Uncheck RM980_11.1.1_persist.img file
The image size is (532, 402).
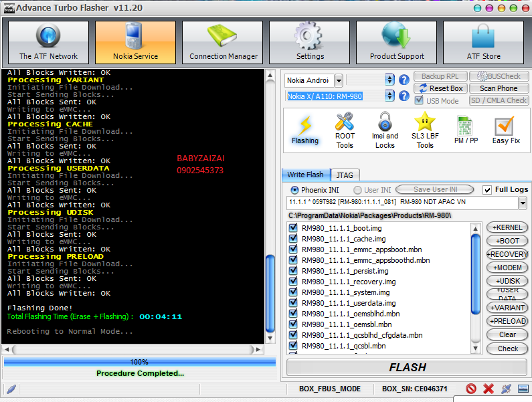click(x=293, y=270)
